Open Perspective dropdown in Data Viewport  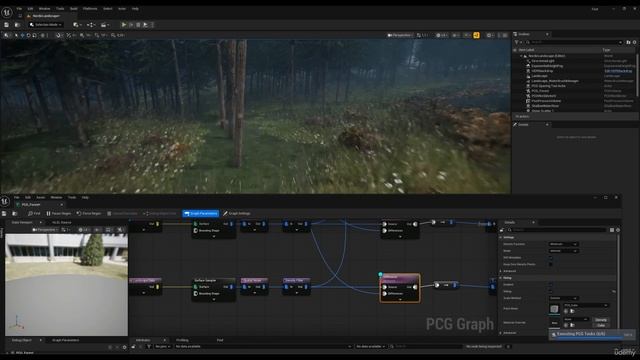pos(45,230)
